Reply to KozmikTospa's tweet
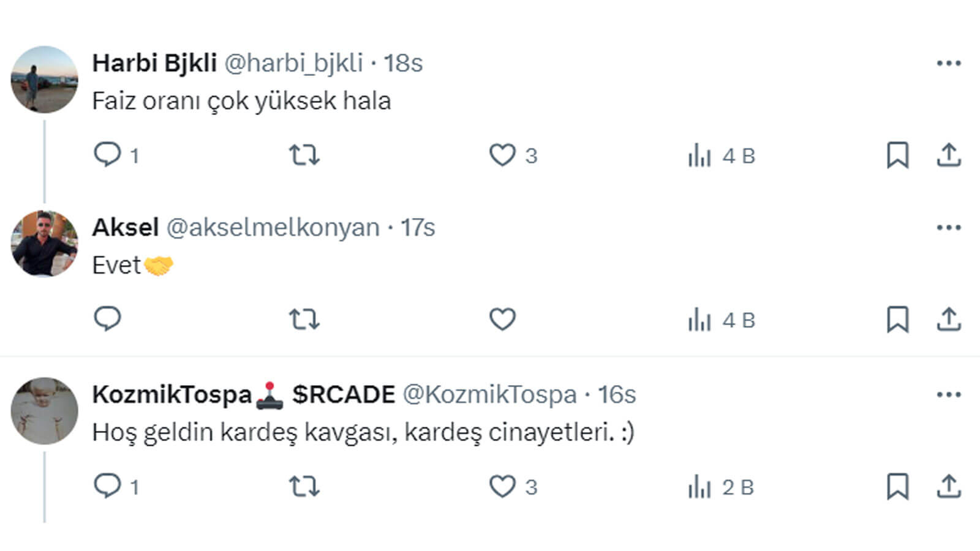Viewport: 980px width, 551px height. click(x=107, y=486)
